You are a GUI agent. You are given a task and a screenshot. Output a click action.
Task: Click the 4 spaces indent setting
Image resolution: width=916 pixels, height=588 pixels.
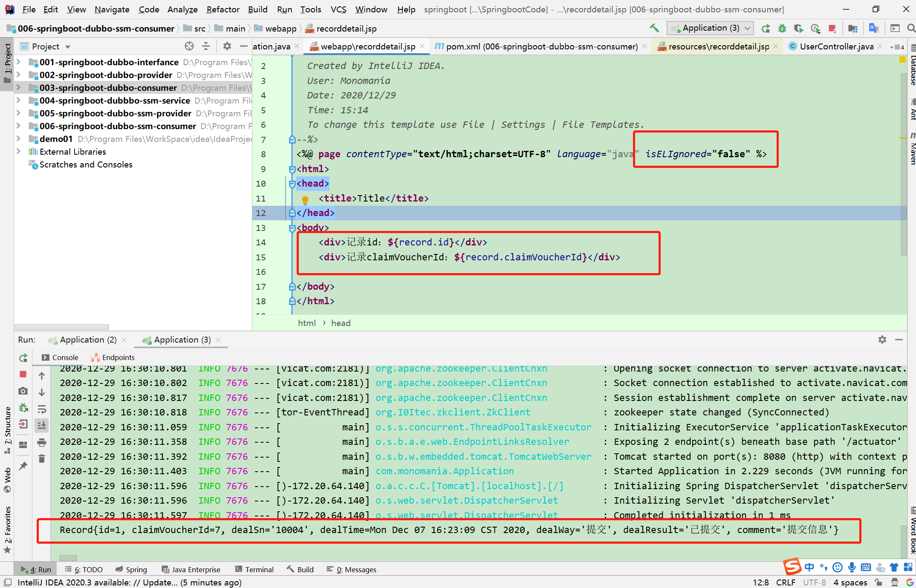pos(850,582)
